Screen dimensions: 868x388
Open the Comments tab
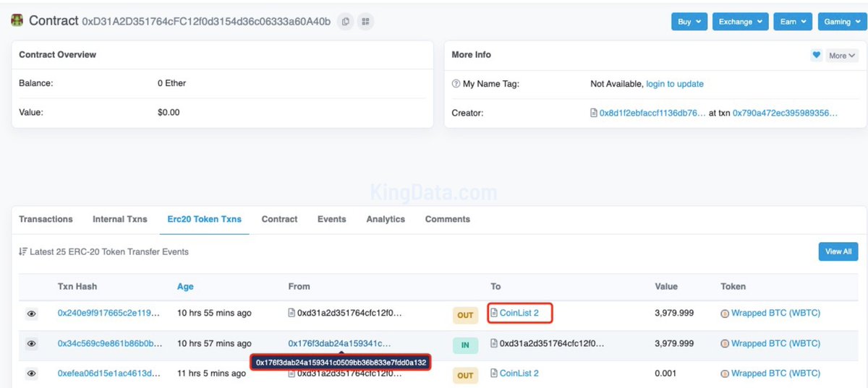pyautogui.click(x=447, y=219)
